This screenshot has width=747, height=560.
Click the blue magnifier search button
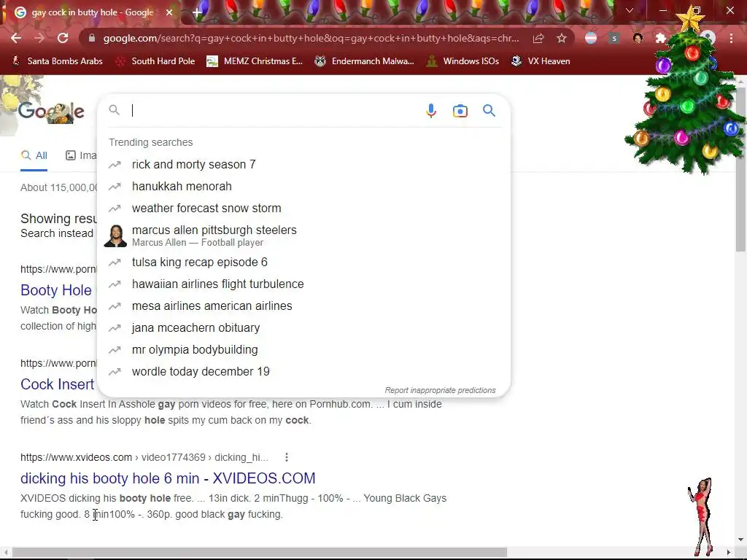pyautogui.click(x=489, y=111)
